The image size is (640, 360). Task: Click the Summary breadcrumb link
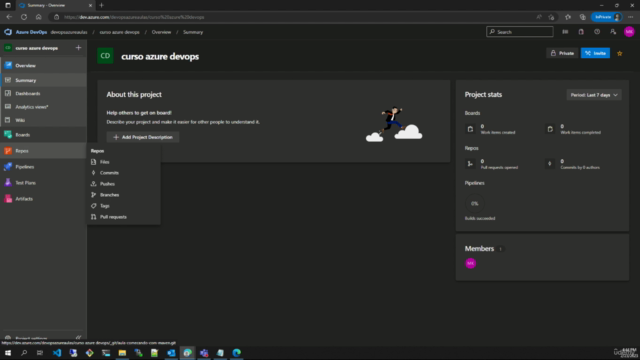(193, 32)
